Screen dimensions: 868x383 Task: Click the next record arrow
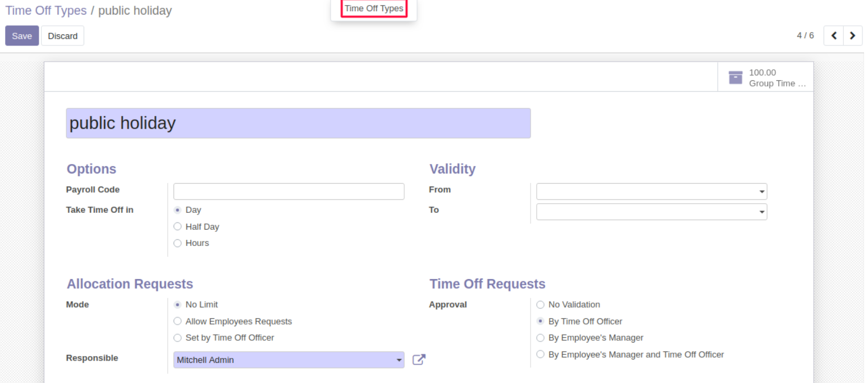click(853, 36)
